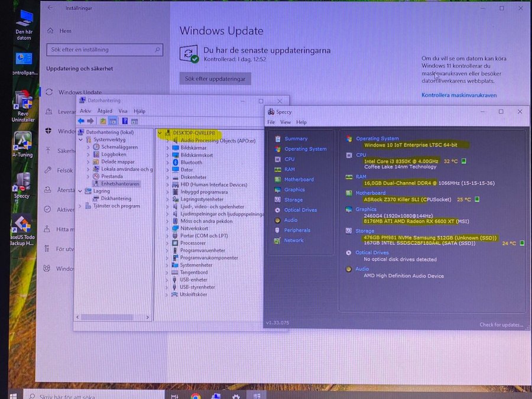Collapse Systemverktyg in Datorhantering tree
This screenshot has width=532, height=399.
point(81,140)
